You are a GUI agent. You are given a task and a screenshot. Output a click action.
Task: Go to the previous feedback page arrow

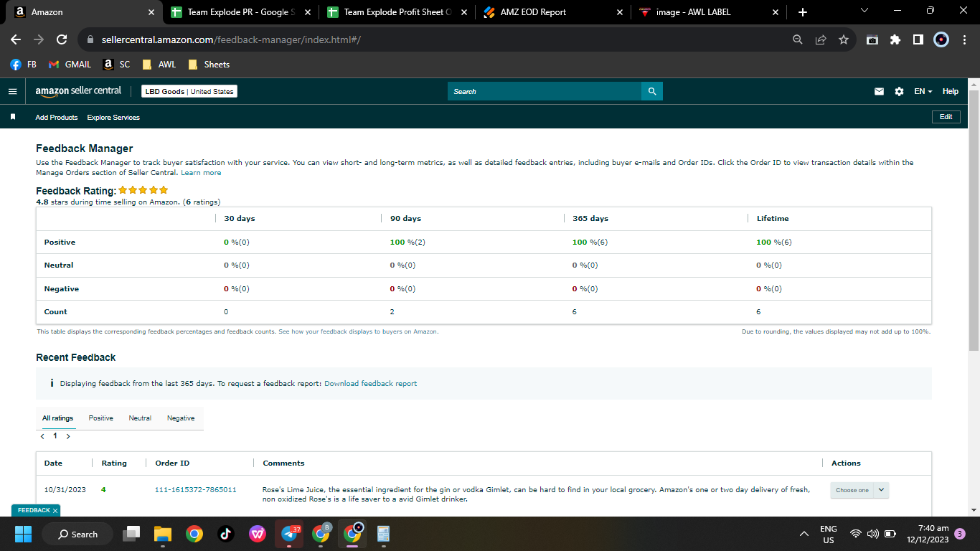coord(42,436)
